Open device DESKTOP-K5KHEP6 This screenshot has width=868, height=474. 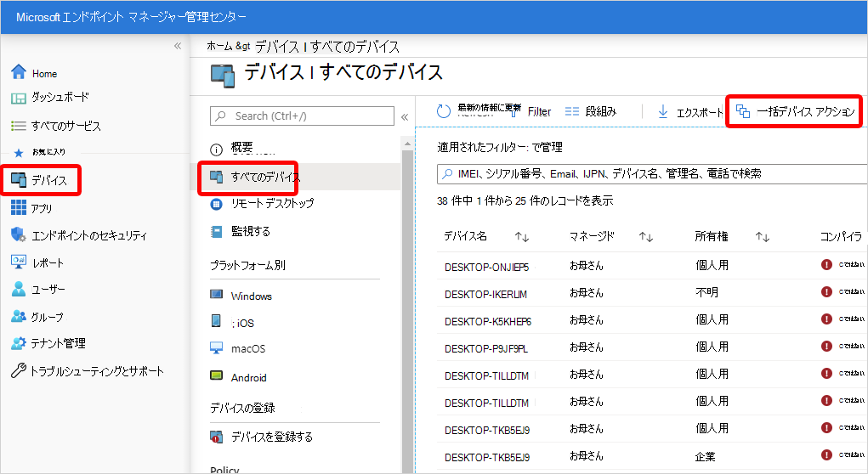click(x=488, y=321)
